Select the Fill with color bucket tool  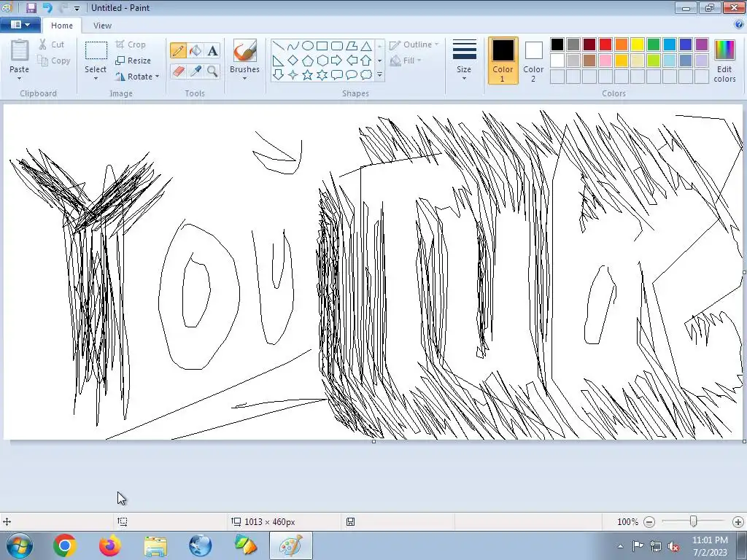tap(196, 50)
